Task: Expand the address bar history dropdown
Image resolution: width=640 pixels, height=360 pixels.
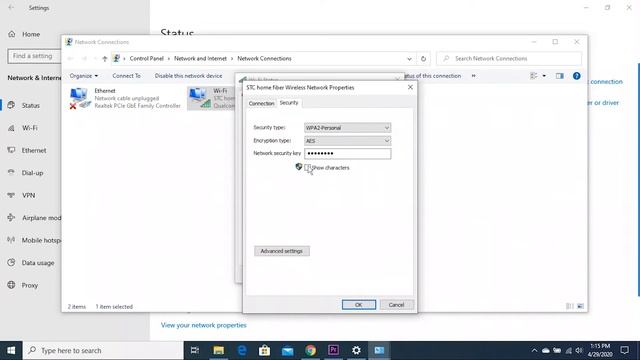Action: click(x=409, y=59)
